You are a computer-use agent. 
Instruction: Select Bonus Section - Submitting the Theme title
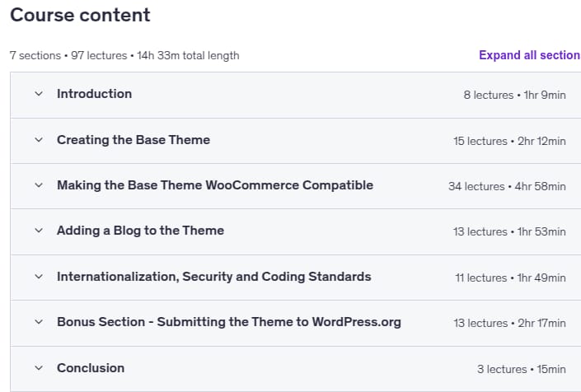pyautogui.click(x=229, y=322)
